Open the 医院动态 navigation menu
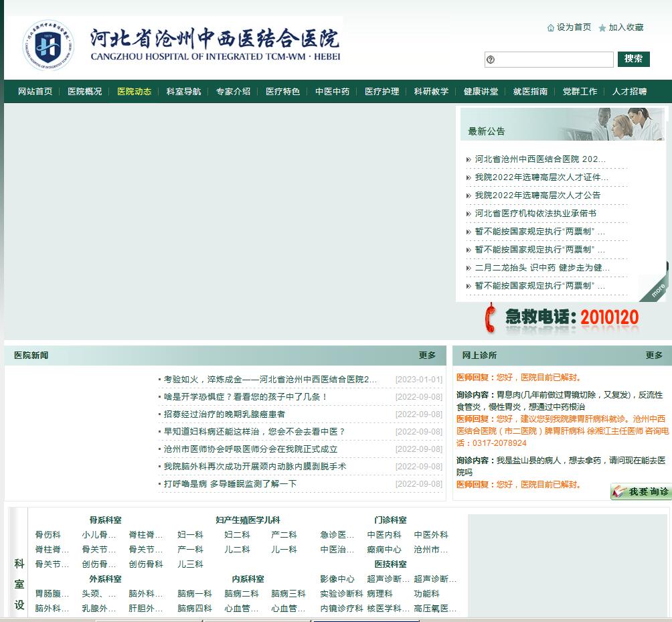The width and height of the screenshot is (672, 622). [x=134, y=92]
